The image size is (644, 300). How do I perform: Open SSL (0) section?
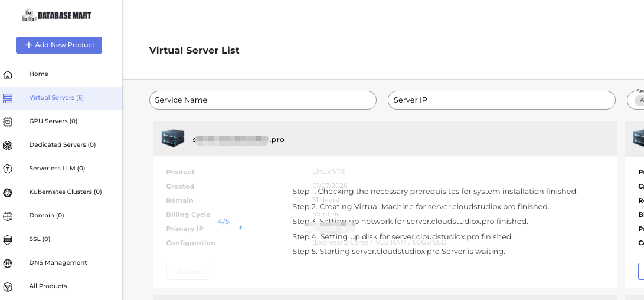coord(40,239)
